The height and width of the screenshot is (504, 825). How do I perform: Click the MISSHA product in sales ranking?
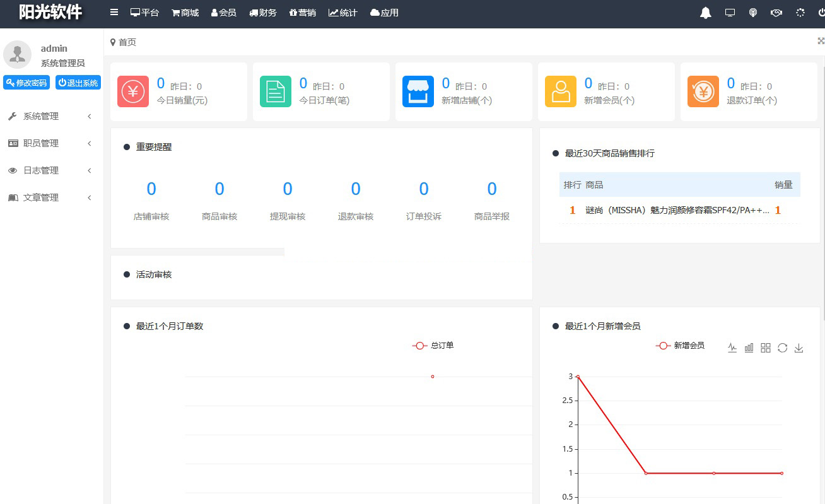[x=677, y=211]
